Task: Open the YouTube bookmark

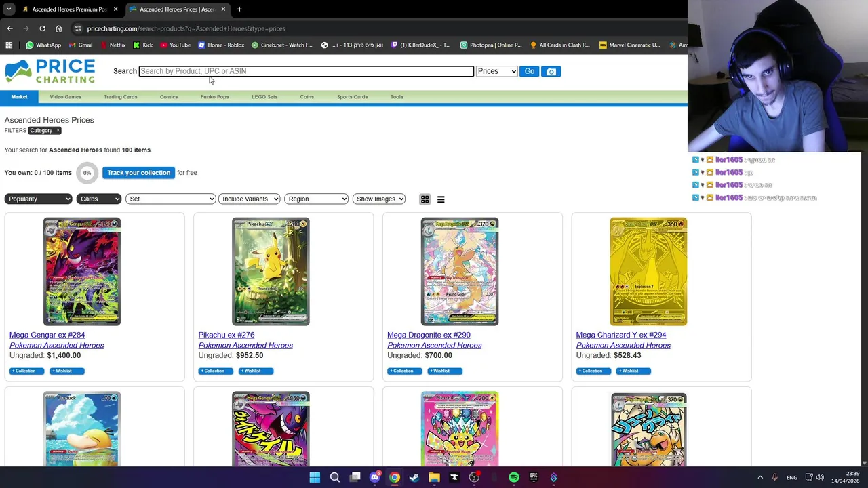Action: tap(175, 45)
